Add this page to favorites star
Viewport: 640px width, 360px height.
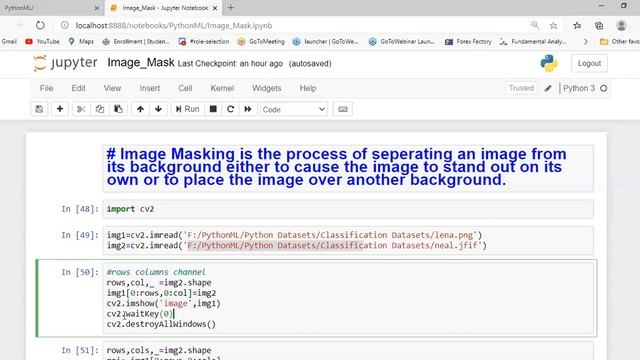pos(553,25)
